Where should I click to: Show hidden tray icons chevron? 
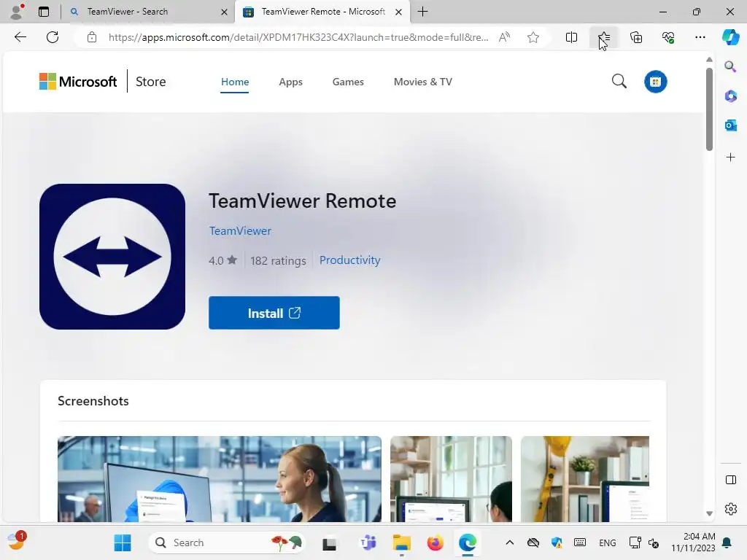(509, 542)
